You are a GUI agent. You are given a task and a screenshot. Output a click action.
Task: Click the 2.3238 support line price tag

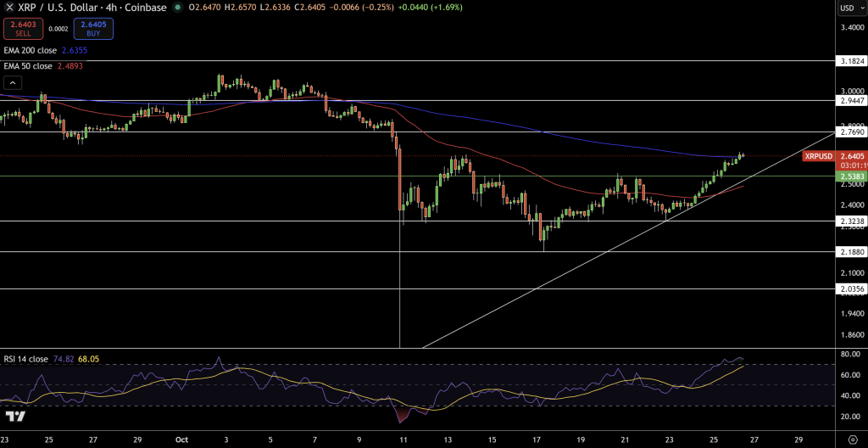(850, 221)
